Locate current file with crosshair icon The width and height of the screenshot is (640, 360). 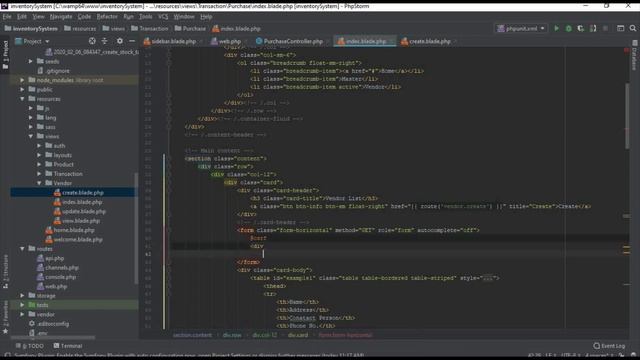92,41
